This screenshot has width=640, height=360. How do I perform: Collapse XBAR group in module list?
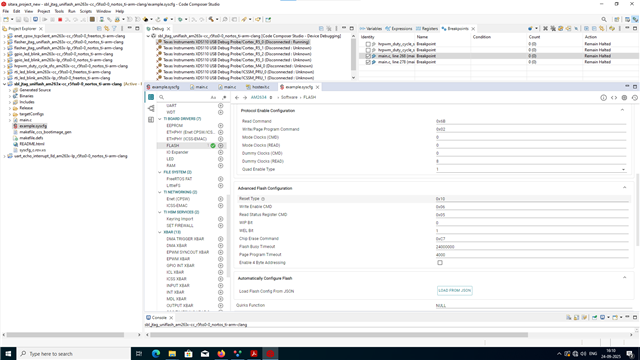tap(160, 232)
